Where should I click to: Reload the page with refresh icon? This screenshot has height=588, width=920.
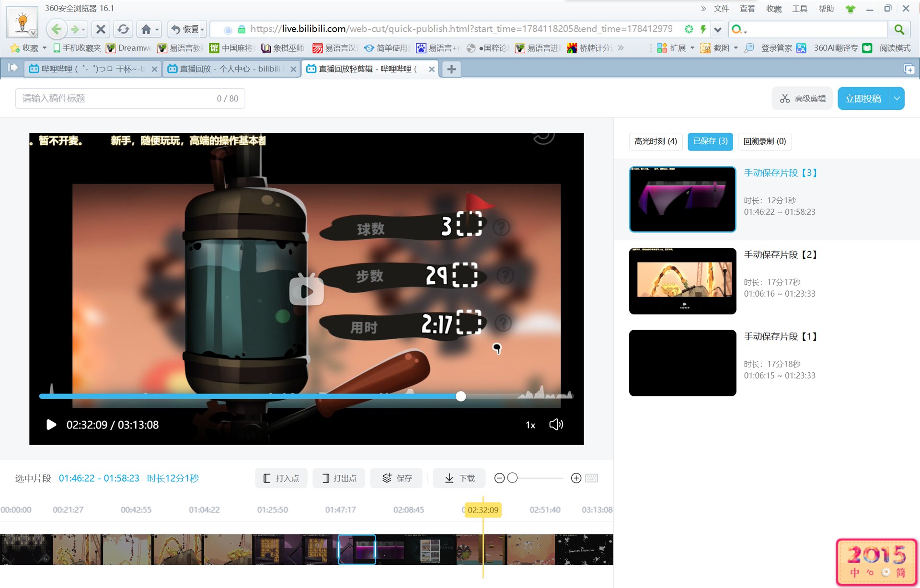pyautogui.click(x=123, y=29)
